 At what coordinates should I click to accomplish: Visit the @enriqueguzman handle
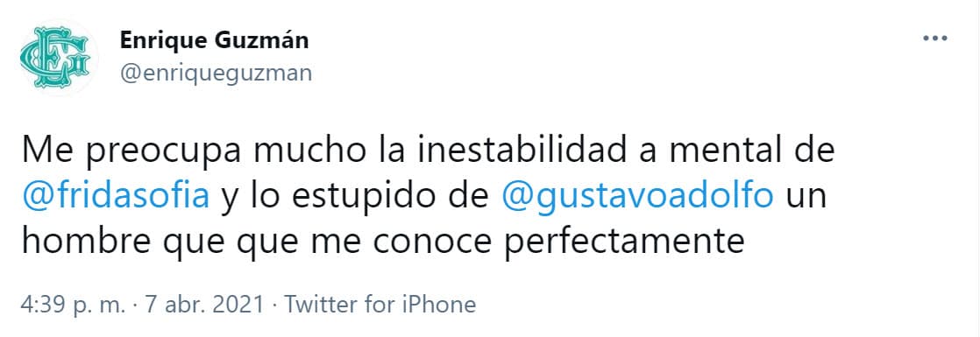216,74
